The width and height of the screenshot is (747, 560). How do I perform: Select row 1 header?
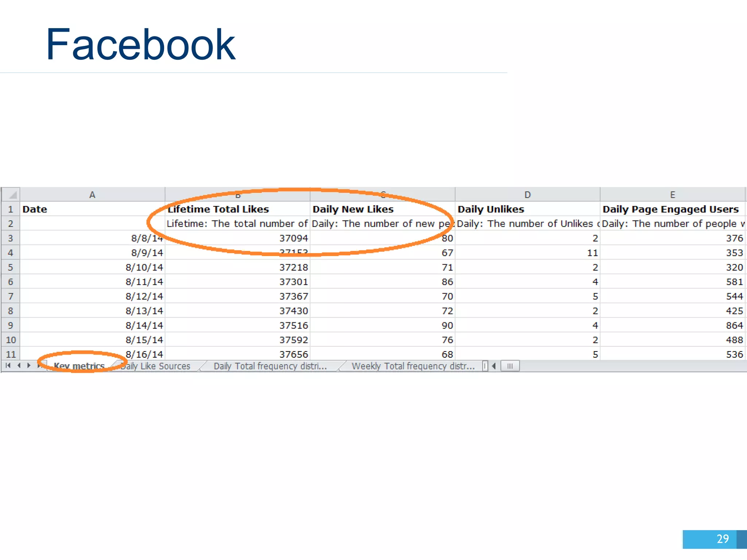(x=11, y=209)
